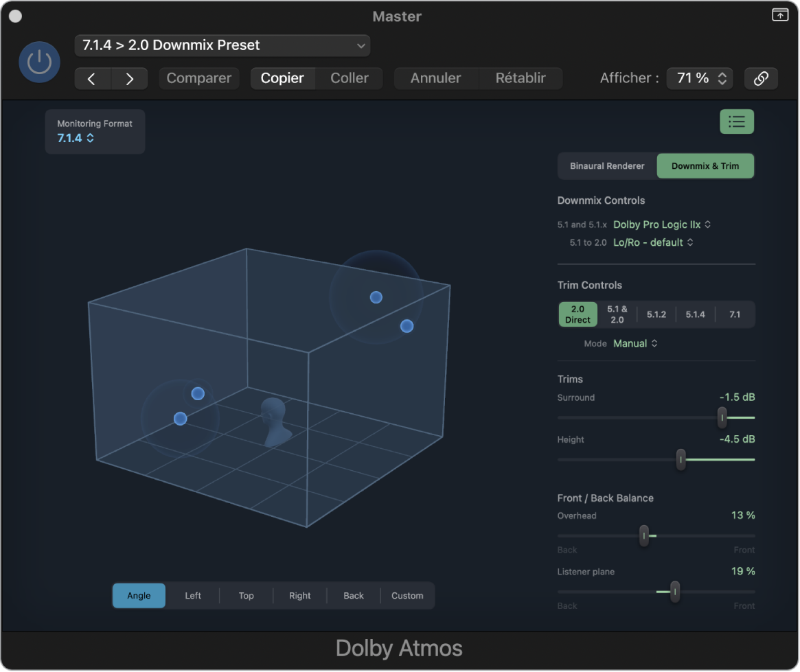Click the Height trim slider handle
The width and height of the screenshot is (800, 672).
click(x=681, y=460)
